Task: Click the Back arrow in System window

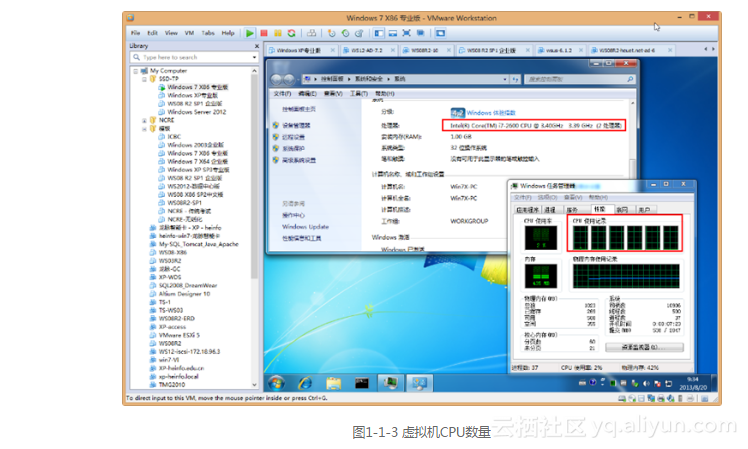Action: click(x=276, y=79)
